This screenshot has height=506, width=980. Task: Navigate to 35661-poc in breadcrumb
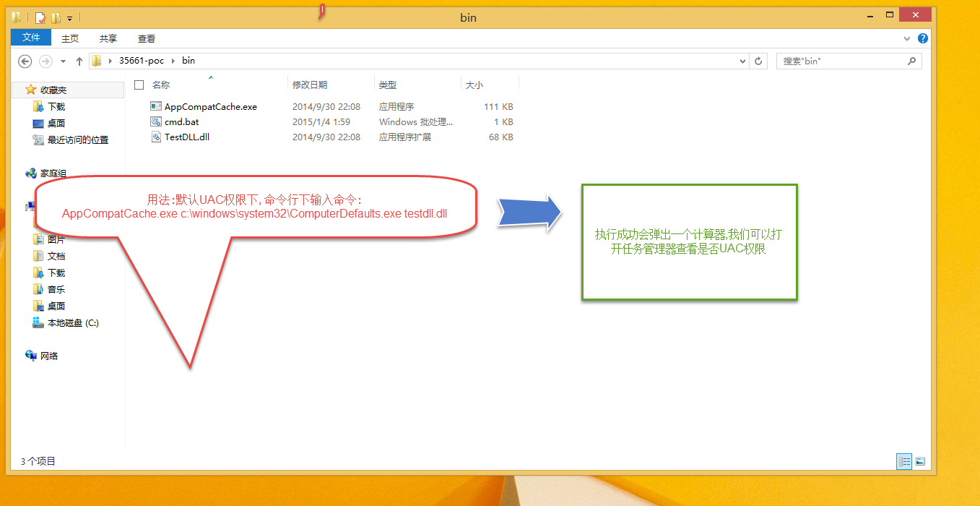pos(142,61)
